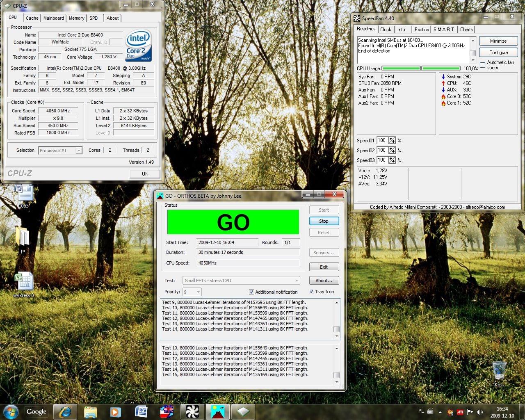
Task: Open Microsoft Word from the taskbar
Action: point(141,411)
